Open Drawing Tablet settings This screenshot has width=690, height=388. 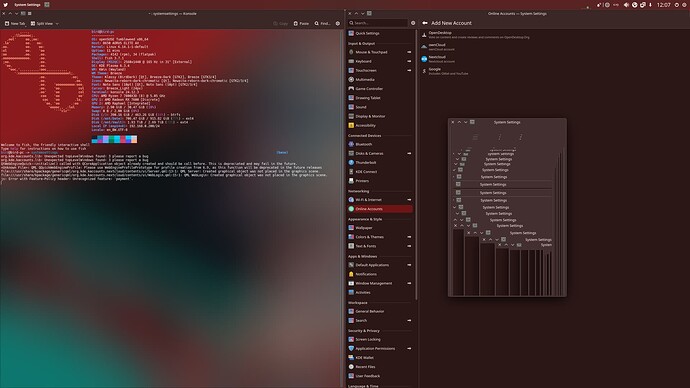click(380, 98)
